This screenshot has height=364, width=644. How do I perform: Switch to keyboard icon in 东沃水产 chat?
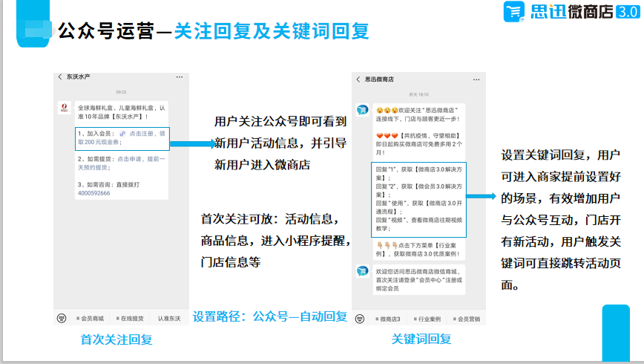(62, 318)
